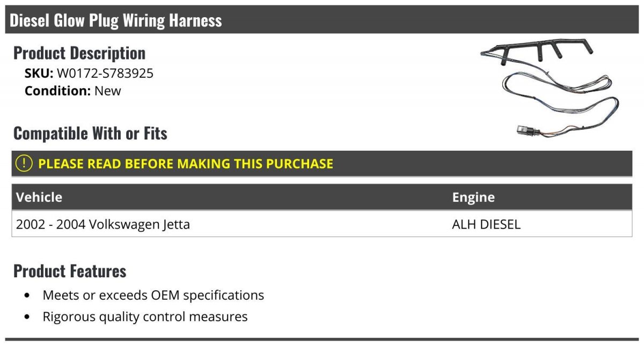
Task: Open the wiring harness product image
Action: coord(550,91)
